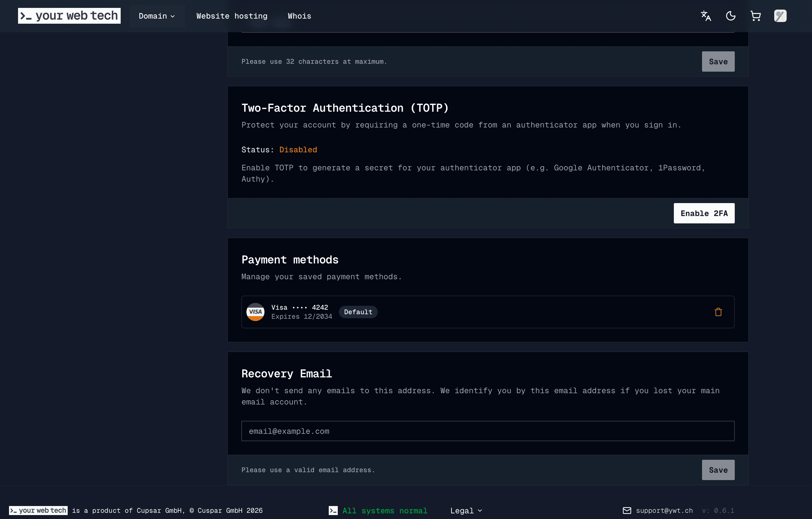Viewport: 812px width, 519px height.
Task: Click the Visa •••• 4242 card label
Action: (299, 307)
